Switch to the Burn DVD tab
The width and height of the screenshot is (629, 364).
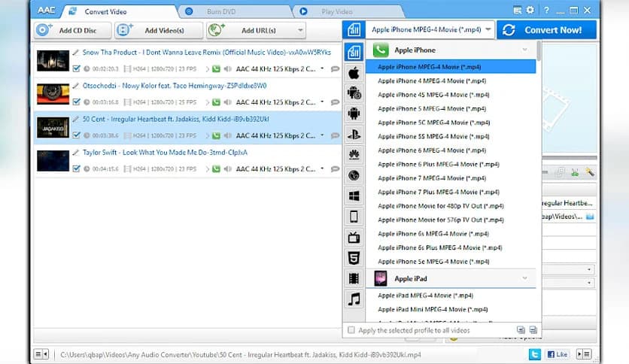coord(221,11)
